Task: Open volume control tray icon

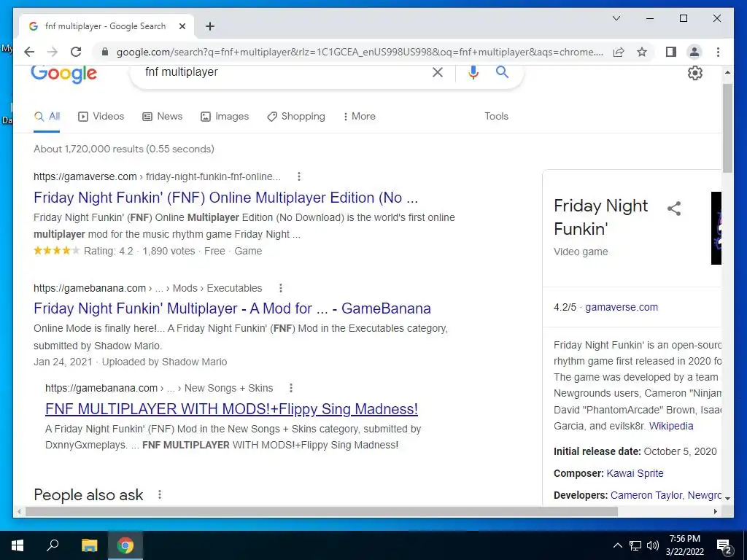Action: point(653,545)
